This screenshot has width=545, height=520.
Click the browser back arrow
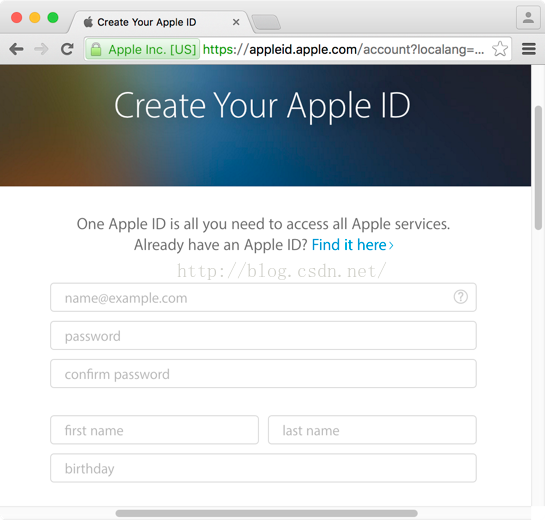coord(16,49)
